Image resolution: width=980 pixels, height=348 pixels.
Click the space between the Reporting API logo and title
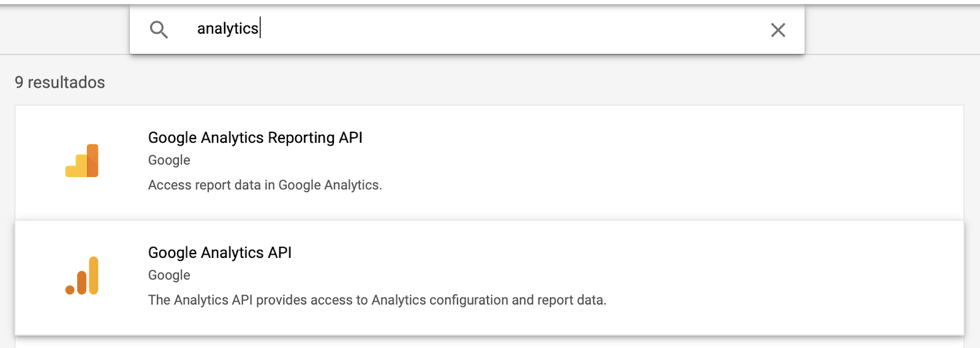pyautogui.click(x=123, y=161)
